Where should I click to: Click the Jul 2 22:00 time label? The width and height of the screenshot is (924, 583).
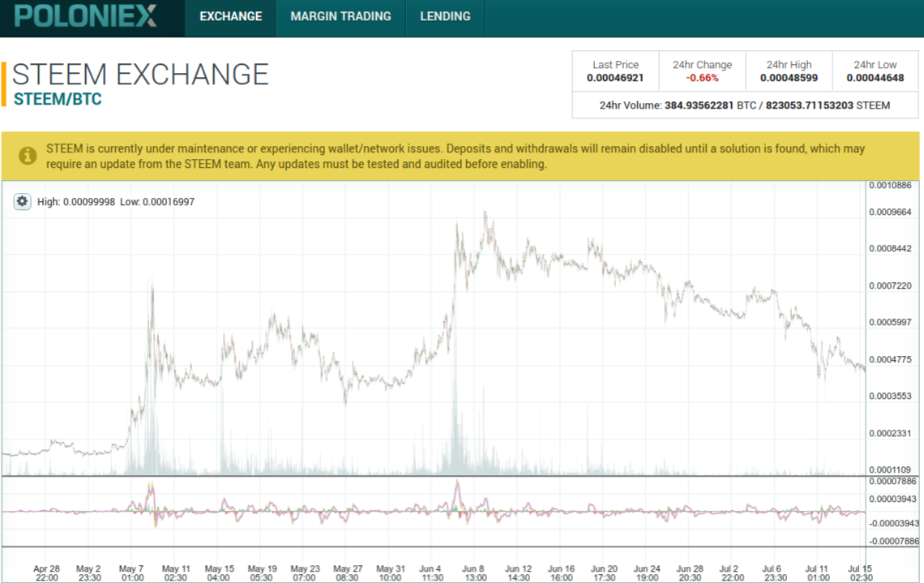tap(732, 573)
